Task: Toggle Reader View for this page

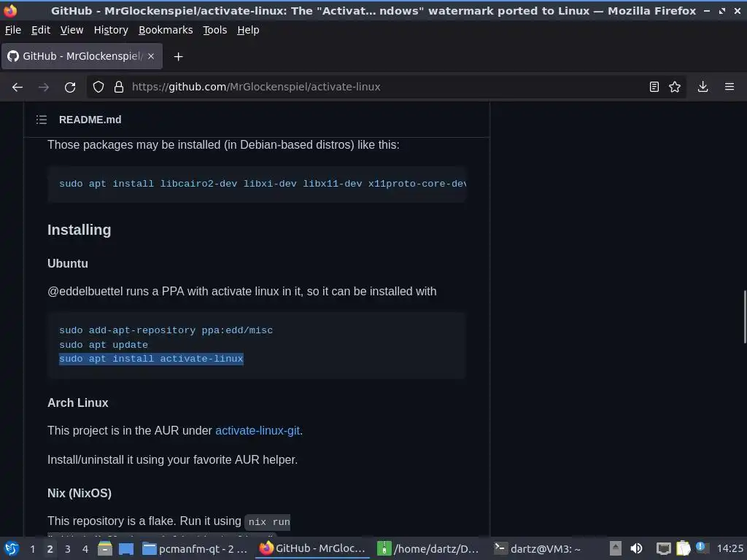Action: (x=654, y=87)
